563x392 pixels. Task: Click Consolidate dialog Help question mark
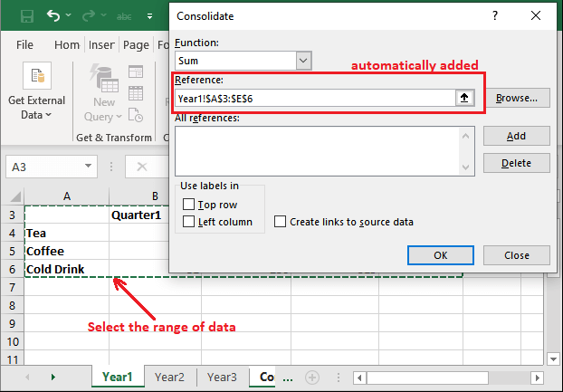pos(495,15)
